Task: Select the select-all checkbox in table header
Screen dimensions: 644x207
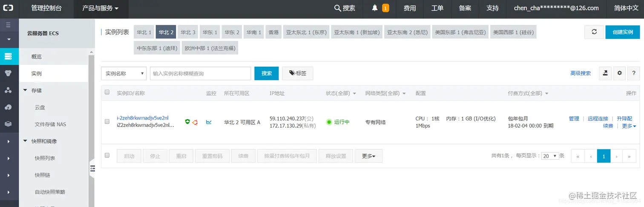Action: (x=107, y=92)
